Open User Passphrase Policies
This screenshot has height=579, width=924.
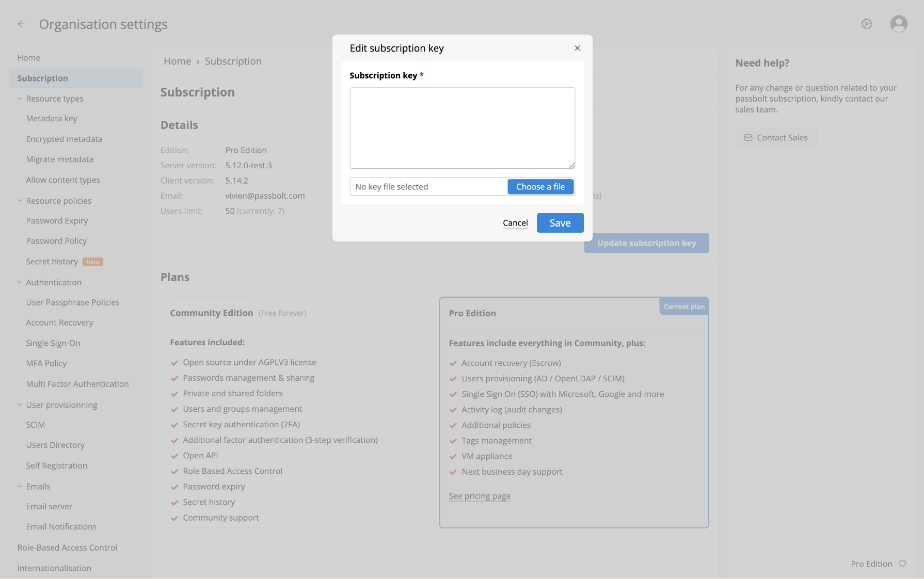[73, 302]
